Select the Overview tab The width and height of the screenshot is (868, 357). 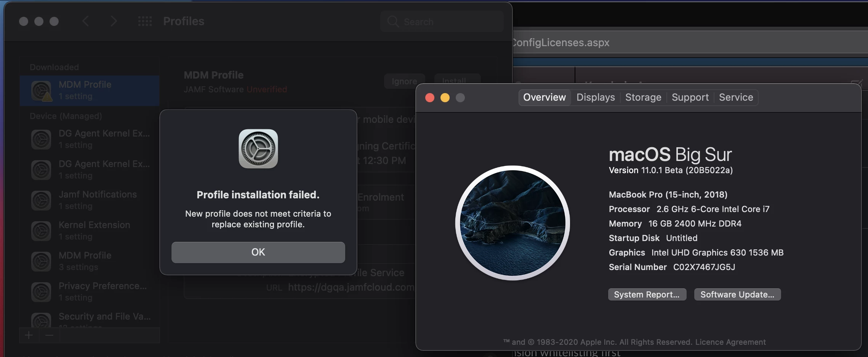click(x=545, y=97)
